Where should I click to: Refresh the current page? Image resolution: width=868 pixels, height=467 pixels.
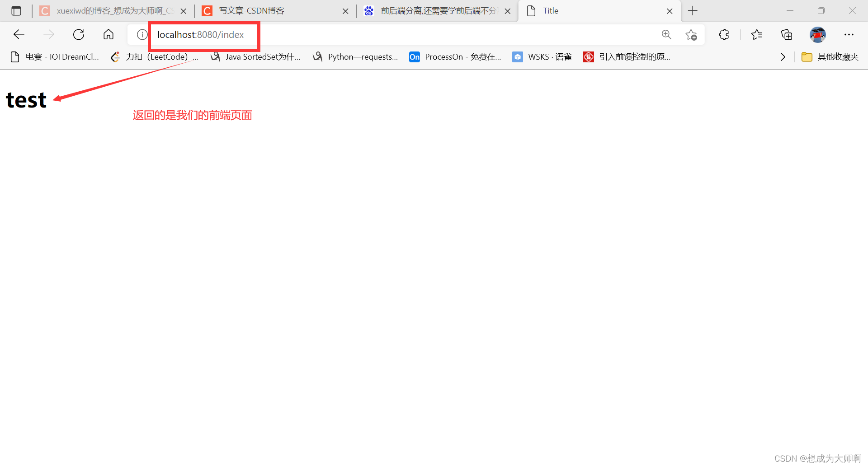79,34
